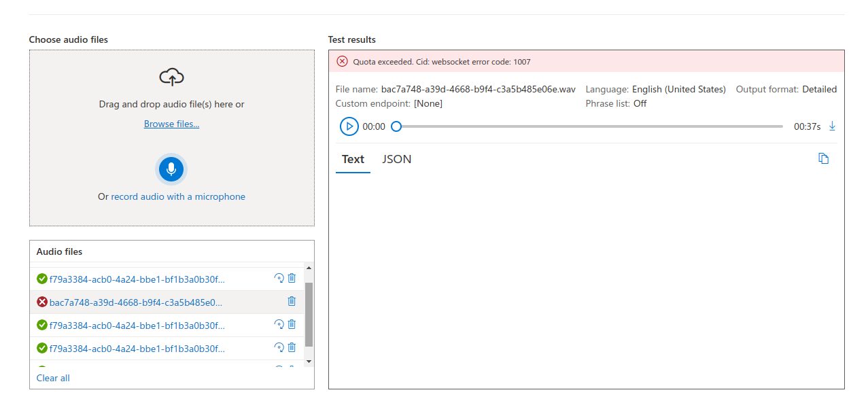Select the Text tab

click(x=353, y=159)
